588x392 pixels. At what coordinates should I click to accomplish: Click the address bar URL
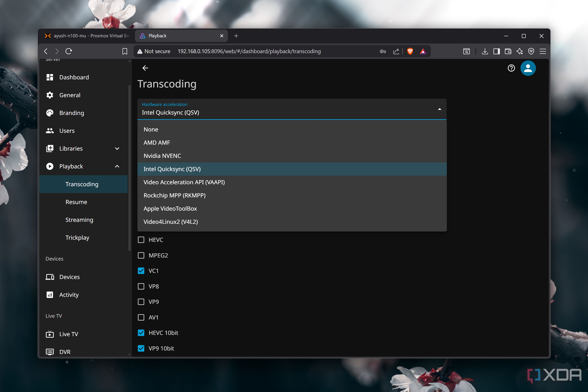coord(249,51)
